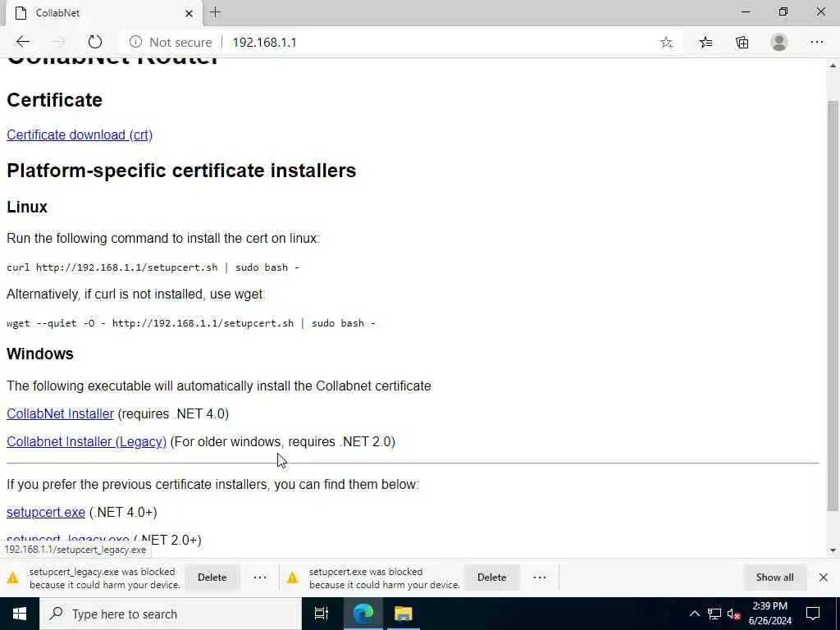Click the warning icon for setupcert.exe download
840x630 pixels.
(293, 577)
